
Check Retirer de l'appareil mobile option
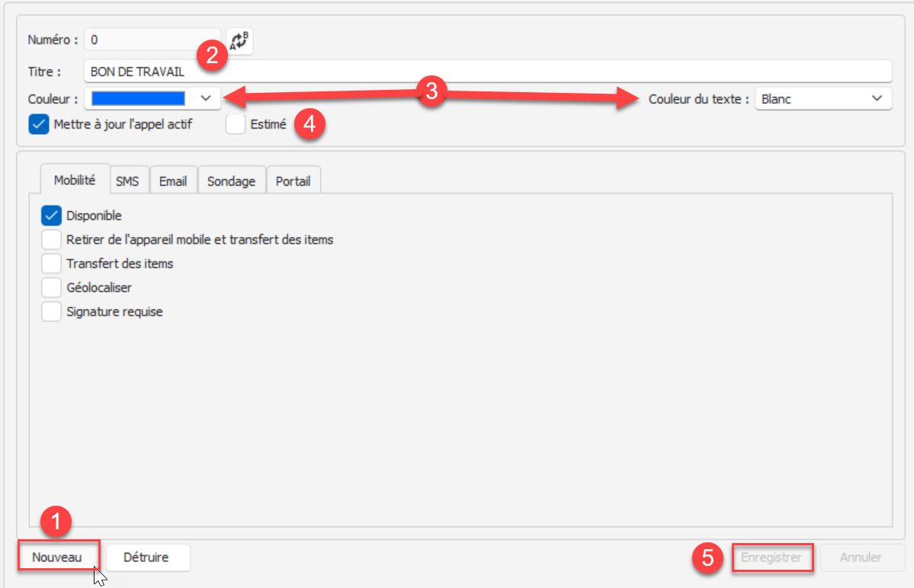(52, 239)
